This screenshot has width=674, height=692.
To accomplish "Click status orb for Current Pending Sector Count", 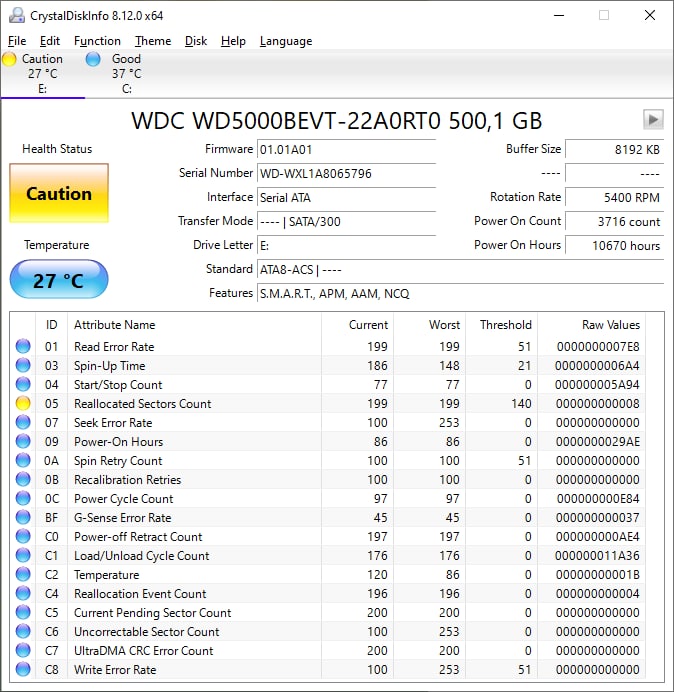I will pos(23,612).
